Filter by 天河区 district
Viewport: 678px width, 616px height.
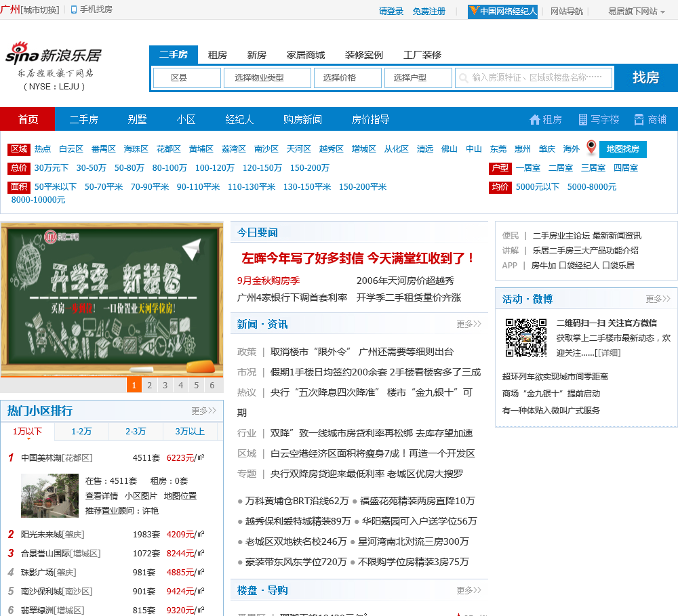click(x=298, y=149)
